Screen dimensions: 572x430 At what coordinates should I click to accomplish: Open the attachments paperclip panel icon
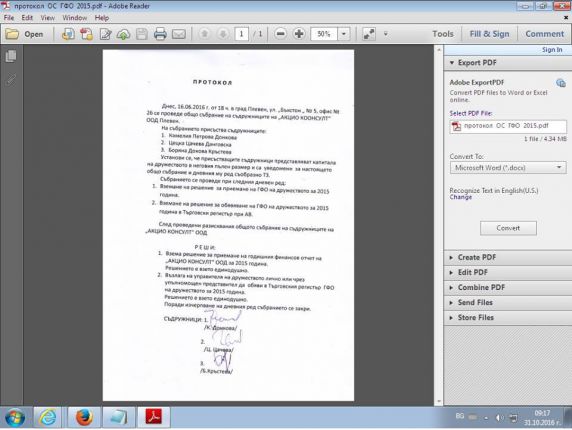click(x=11, y=80)
